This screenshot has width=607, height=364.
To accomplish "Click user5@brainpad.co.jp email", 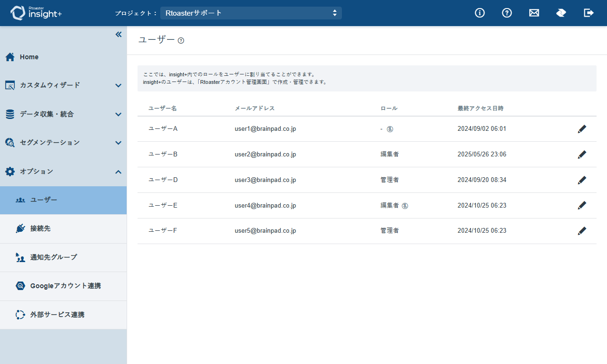I will coord(266,230).
